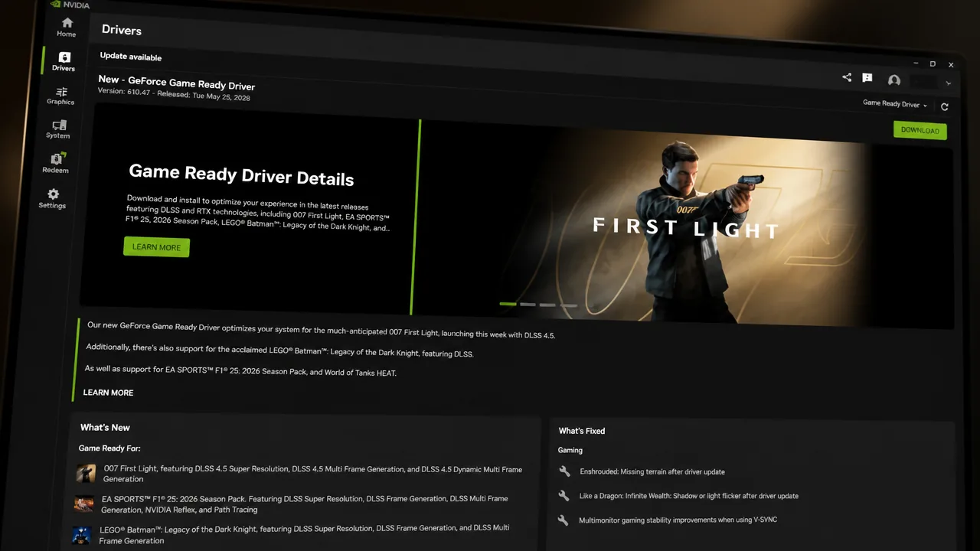Image resolution: width=980 pixels, height=551 pixels.
Task: Open the Redeem sidebar section
Action: [x=56, y=163]
